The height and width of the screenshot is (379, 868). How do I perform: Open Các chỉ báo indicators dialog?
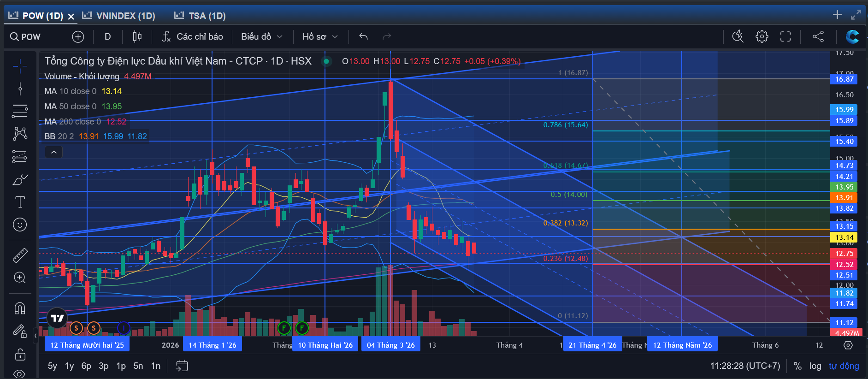[x=193, y=36]
